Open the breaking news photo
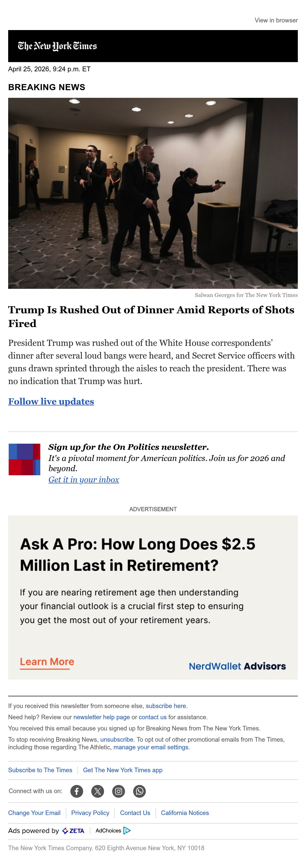This screenshot has width=306, height=868. [x=153, y=193]
